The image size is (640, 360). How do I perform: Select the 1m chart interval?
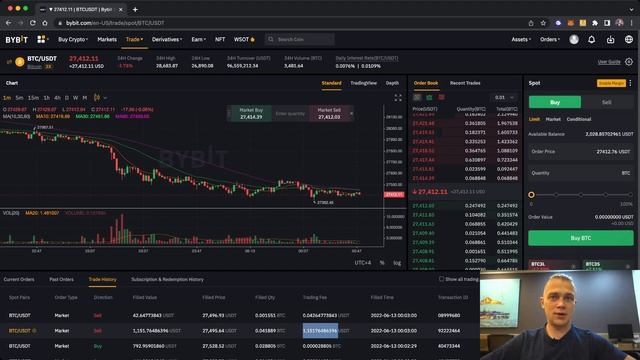(7, 98)
